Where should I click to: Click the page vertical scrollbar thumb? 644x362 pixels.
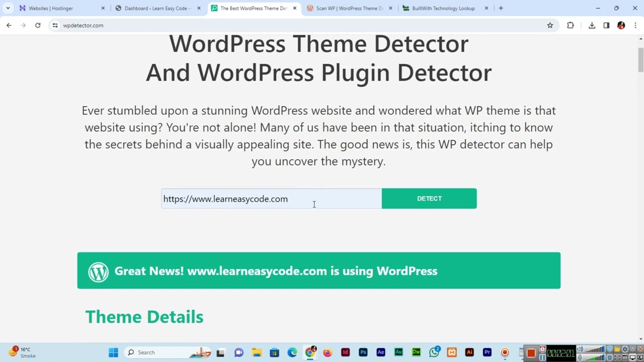[x=641, y=60]
